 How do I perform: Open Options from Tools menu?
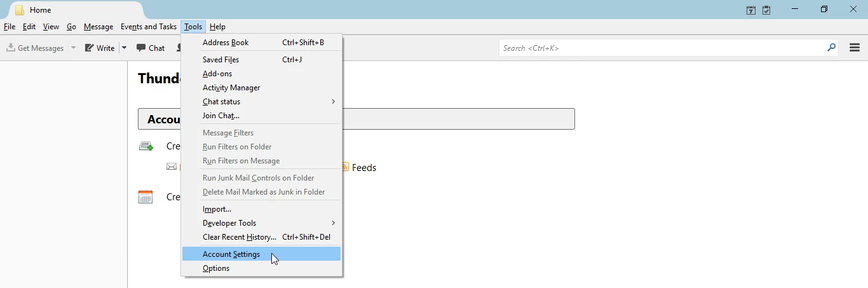(262, 268)
